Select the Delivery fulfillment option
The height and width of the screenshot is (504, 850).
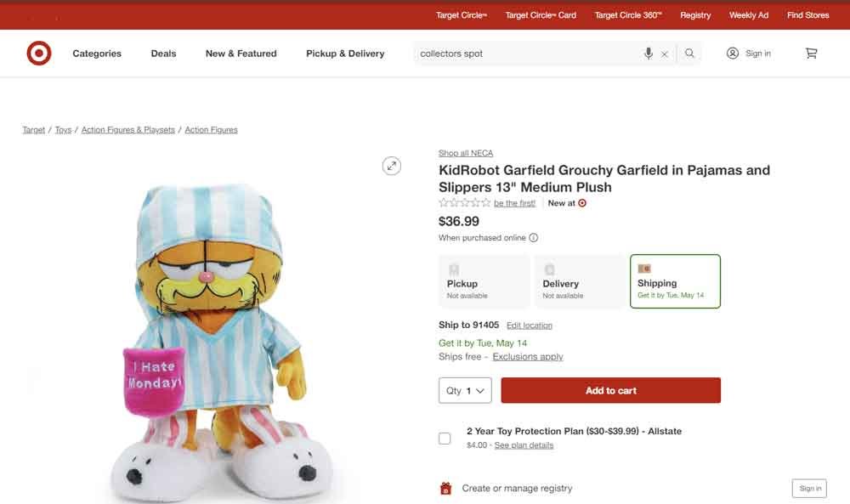click(x=580, y=282)
